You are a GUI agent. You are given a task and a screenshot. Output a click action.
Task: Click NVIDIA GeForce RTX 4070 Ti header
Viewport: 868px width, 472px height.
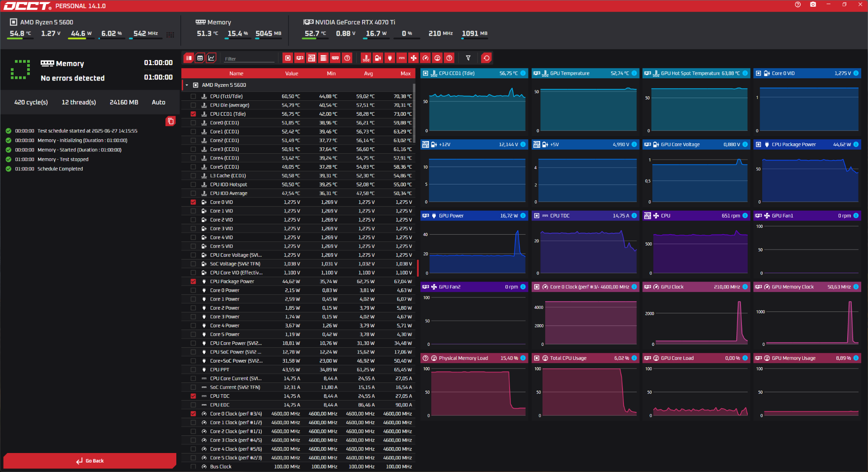(x=349, y=22)
